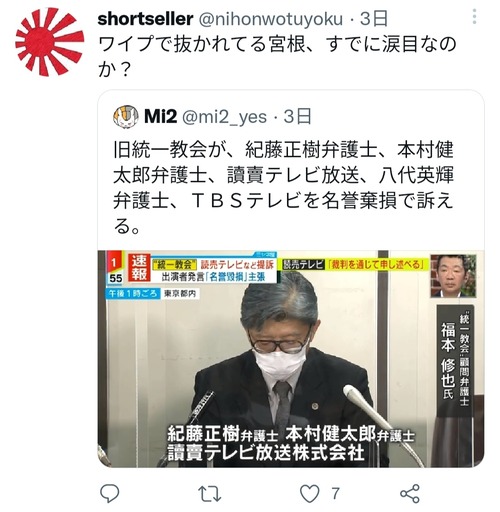Open shortseller's rising sun profile avatar

coord(49,42)
